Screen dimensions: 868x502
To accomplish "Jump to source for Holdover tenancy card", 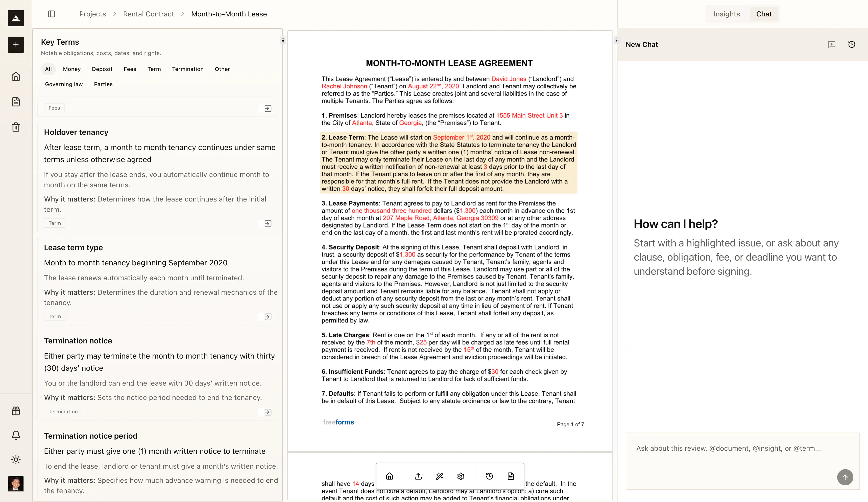I will (x=268, y=224).
